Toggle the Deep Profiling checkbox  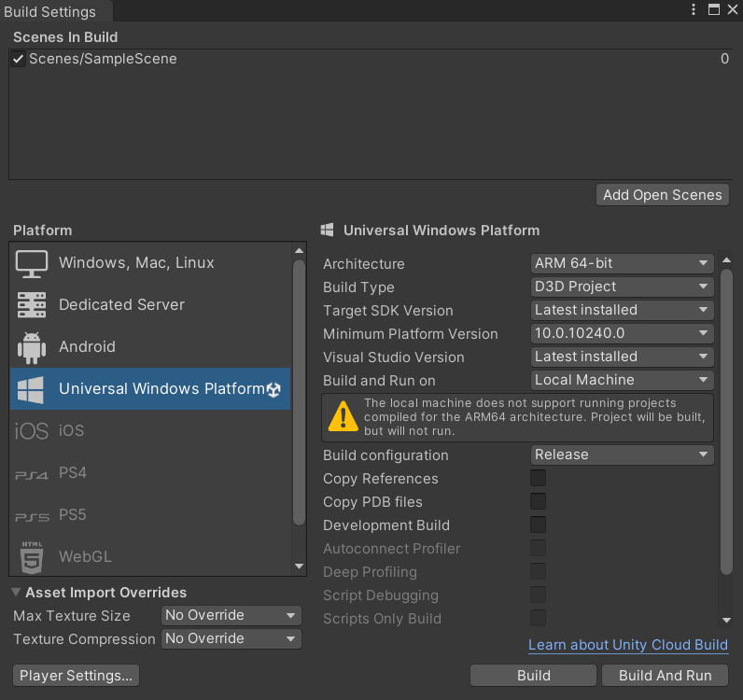pyautogui.click(x=538, y=571)
